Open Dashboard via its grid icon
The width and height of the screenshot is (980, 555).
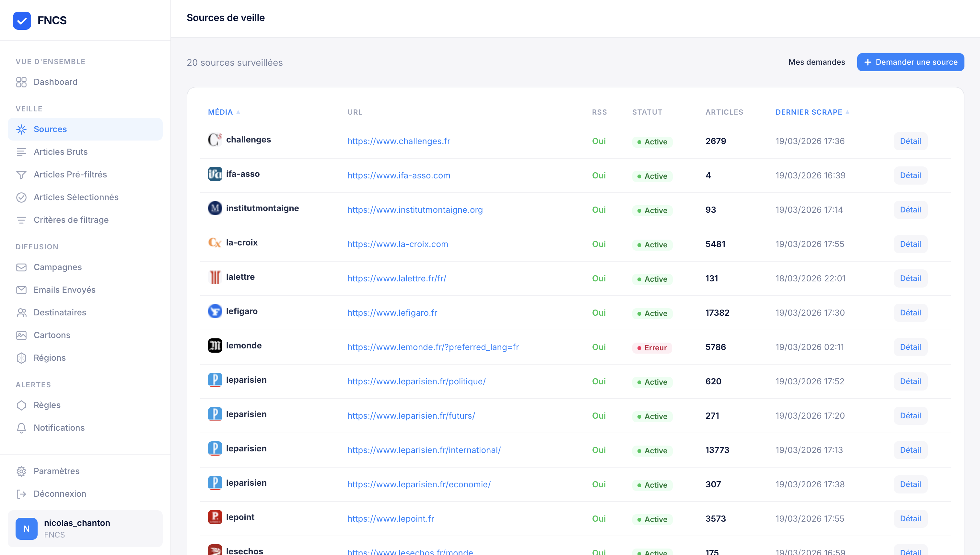(x=21, y=82)
